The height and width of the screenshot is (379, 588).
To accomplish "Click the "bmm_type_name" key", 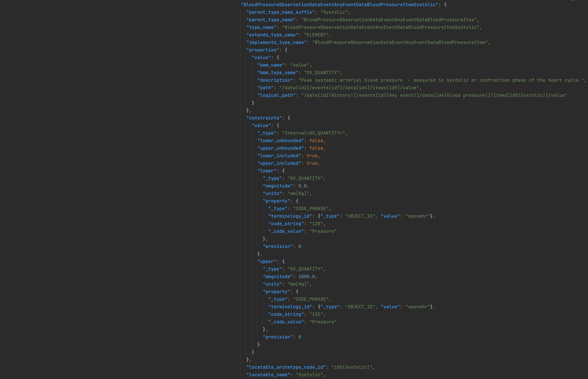I will [278, 73].
